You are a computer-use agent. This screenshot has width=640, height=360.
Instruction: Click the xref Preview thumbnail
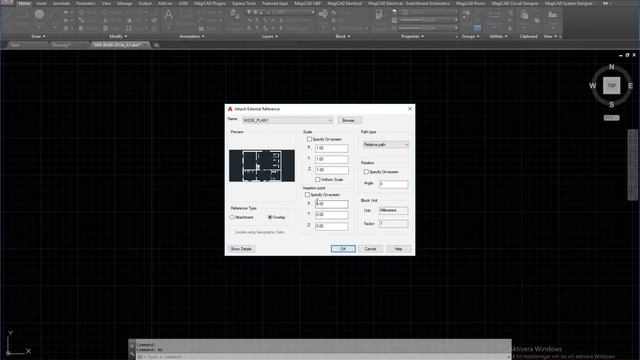[x=262, y=166]
